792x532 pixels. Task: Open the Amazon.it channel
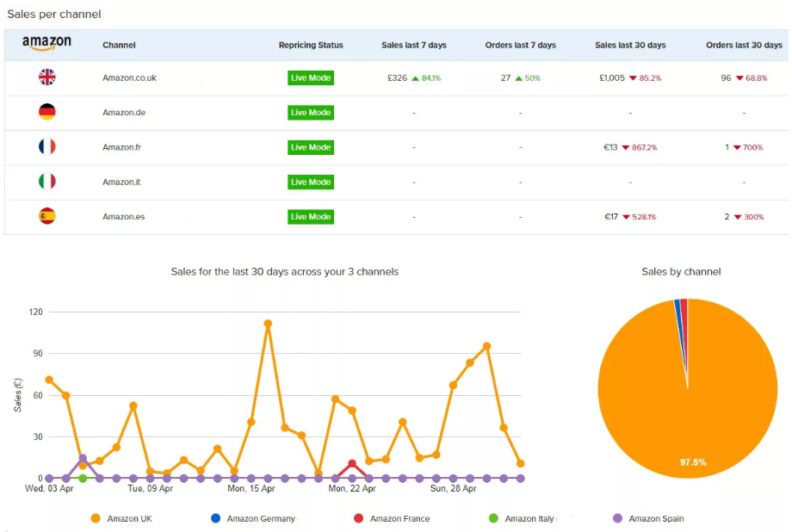point(121,182)
